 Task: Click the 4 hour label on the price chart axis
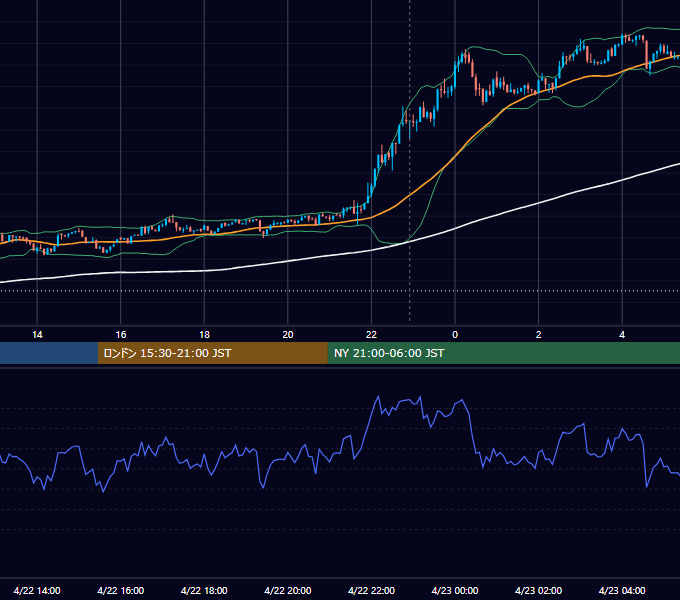coord(622,335)
